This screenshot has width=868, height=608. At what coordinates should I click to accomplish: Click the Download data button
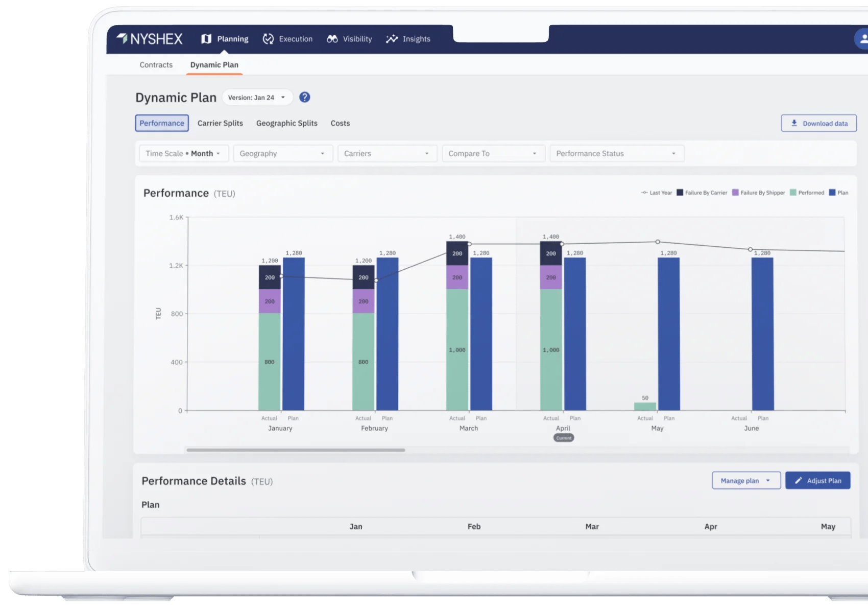click(818, 123)
